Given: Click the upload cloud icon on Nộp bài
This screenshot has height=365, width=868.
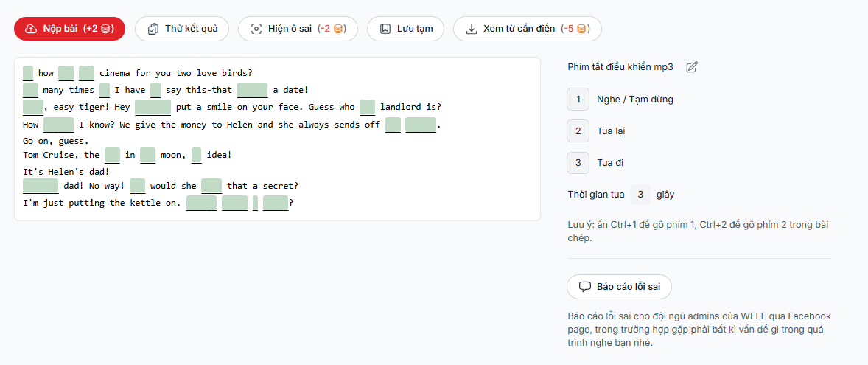Looking at the screenshot, I should 31,29.
